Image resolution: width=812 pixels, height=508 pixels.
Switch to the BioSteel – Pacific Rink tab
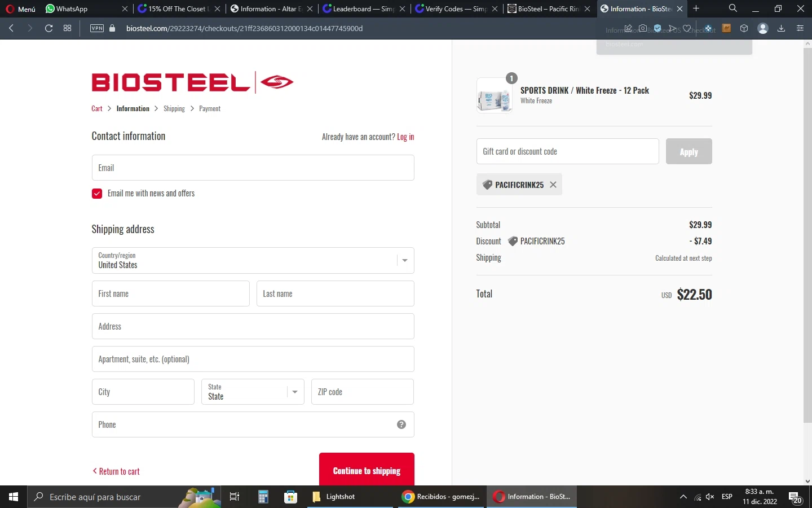[x=548, y=8]
